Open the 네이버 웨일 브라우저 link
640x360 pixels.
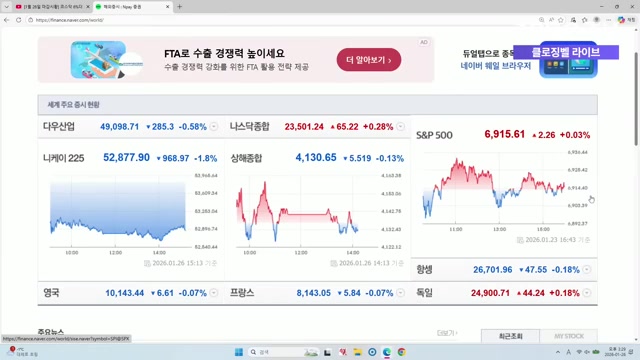pyautogui.click(x=496, y=65)
